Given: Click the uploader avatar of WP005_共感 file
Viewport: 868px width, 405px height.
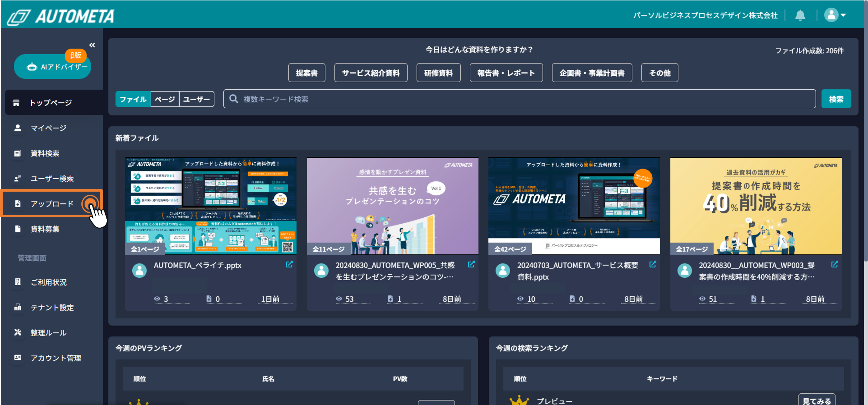Looking at the screenshot, I should [321, 270].
